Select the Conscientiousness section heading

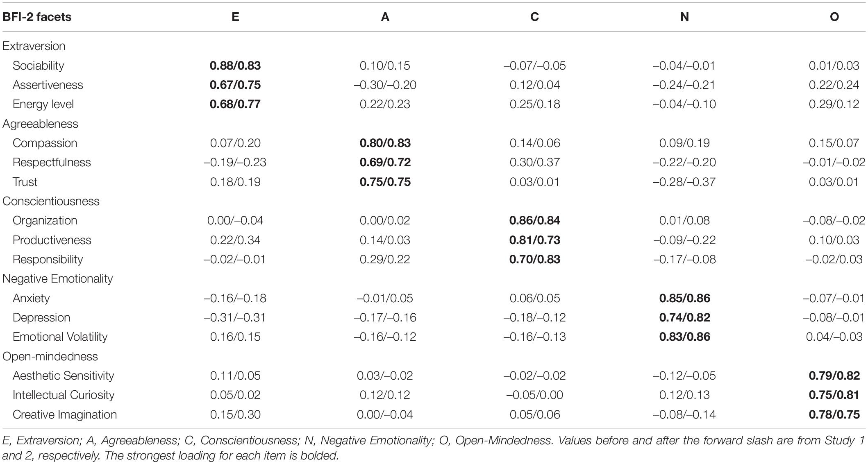pyautogui.click(x=51, y=201)
